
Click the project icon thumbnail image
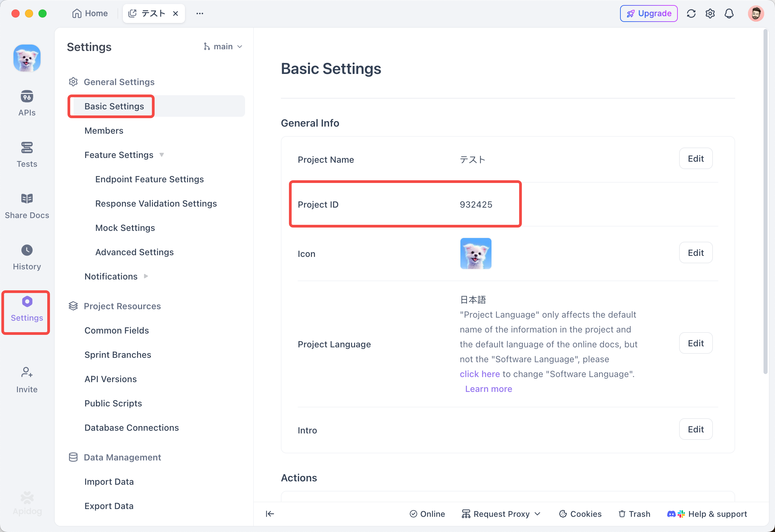tap(475, 253)
